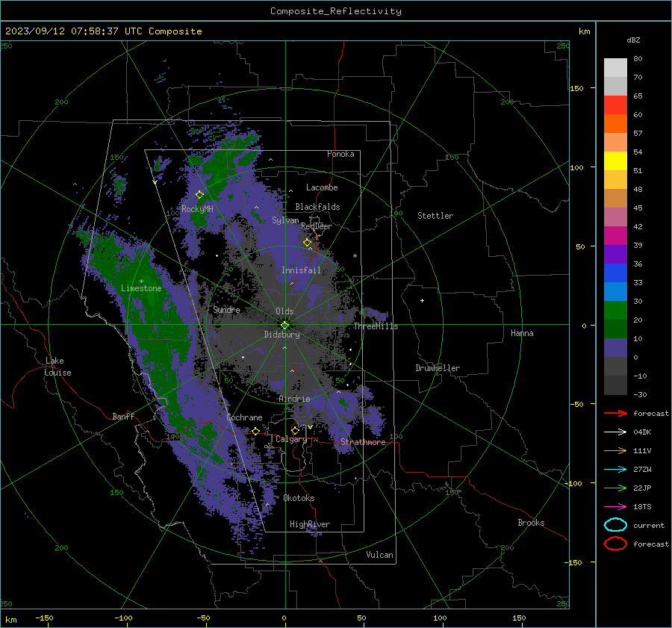This screenshot has height=628, width=672.
Task: Click the 20 dBZ green color swatch
Action: point(615,311)
